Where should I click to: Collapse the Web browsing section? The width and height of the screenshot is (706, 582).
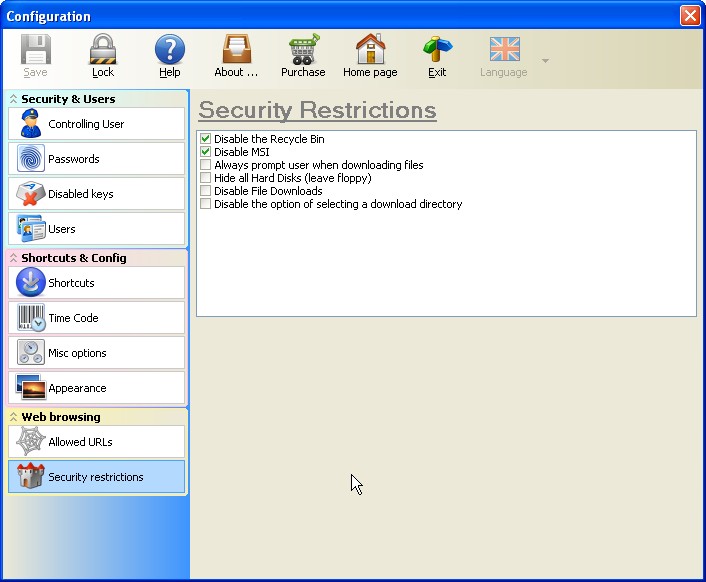click(14, 417)
